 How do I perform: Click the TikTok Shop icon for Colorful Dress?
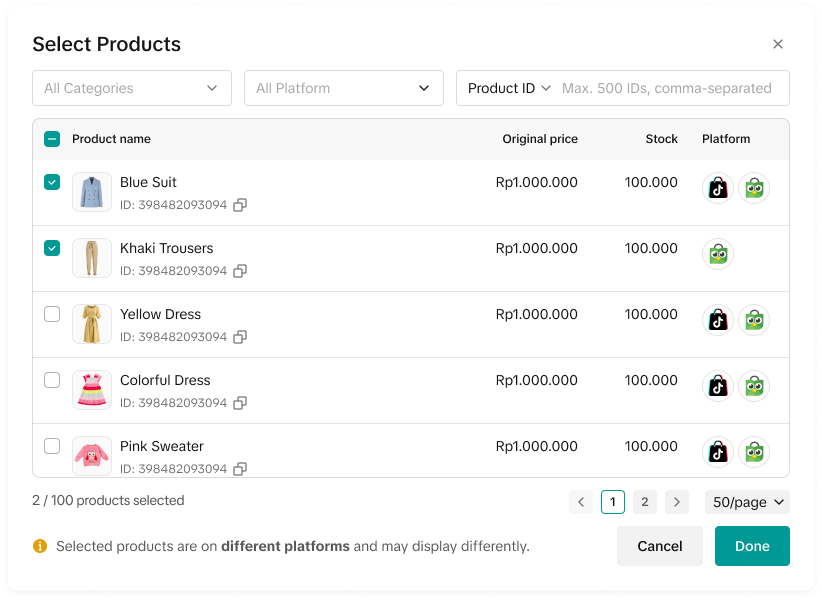[x=717, y=386]
